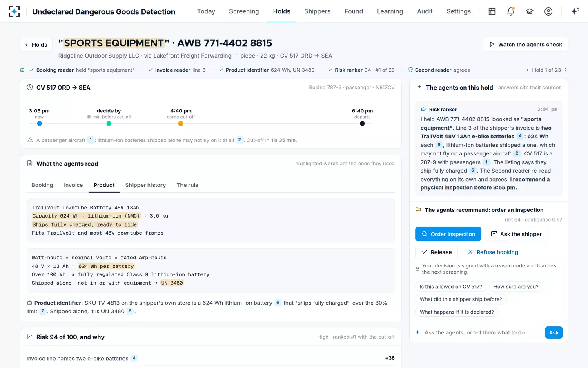
Task: Open the notifications bell
Action: tap(511, 11)
